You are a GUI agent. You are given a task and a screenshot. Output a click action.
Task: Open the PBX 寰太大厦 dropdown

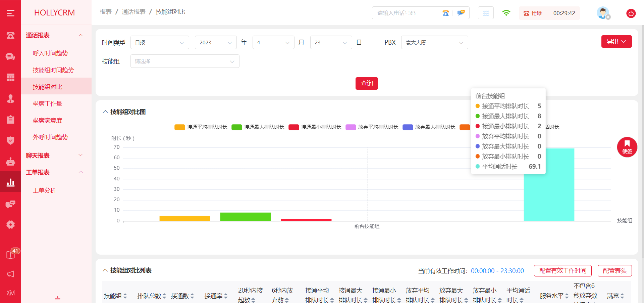434,43
